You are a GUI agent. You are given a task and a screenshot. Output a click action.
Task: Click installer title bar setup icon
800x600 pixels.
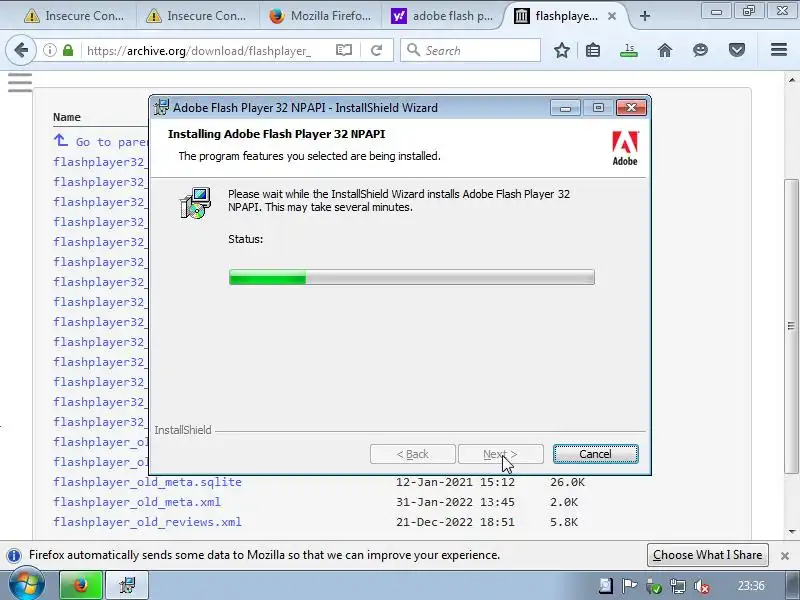click(161, 108)
